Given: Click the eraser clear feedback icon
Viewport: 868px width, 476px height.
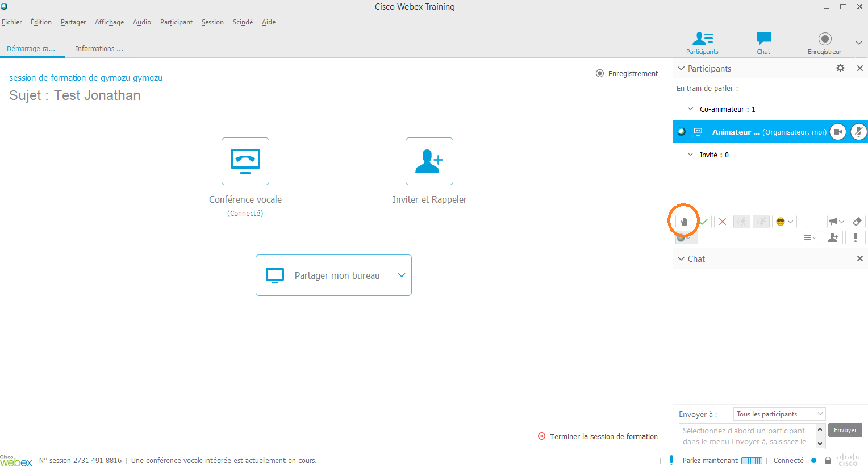Looking at the screenshot, I should [x=857, y=222].
